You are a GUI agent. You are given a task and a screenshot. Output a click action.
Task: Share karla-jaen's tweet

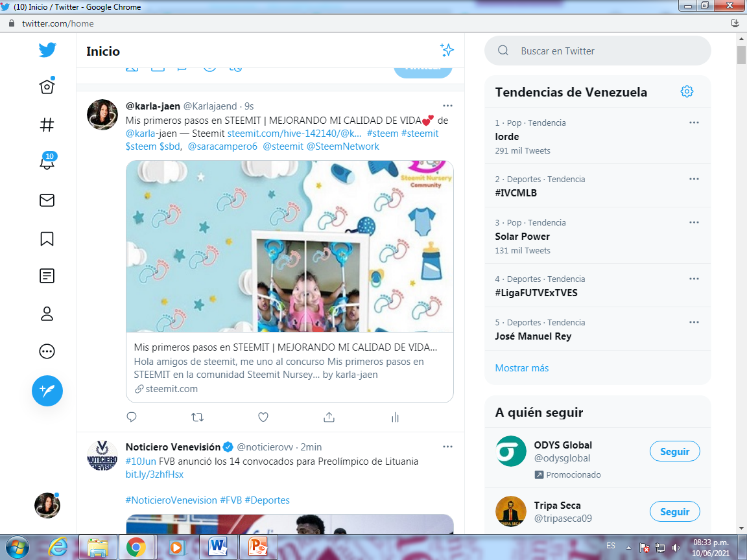point(329,417)
